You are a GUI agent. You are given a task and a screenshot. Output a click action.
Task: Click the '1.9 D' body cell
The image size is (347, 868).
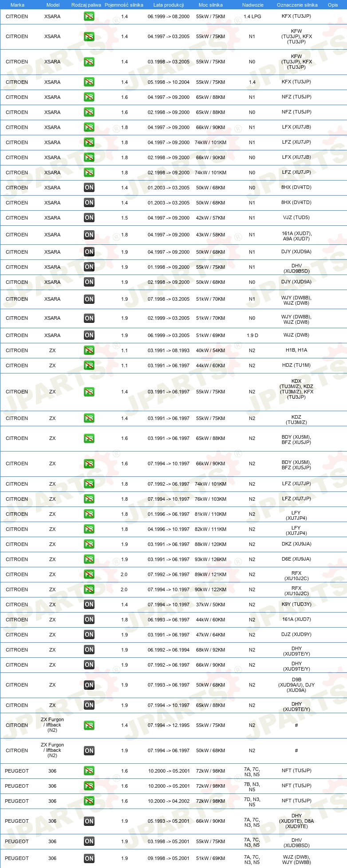pos(252,335)
